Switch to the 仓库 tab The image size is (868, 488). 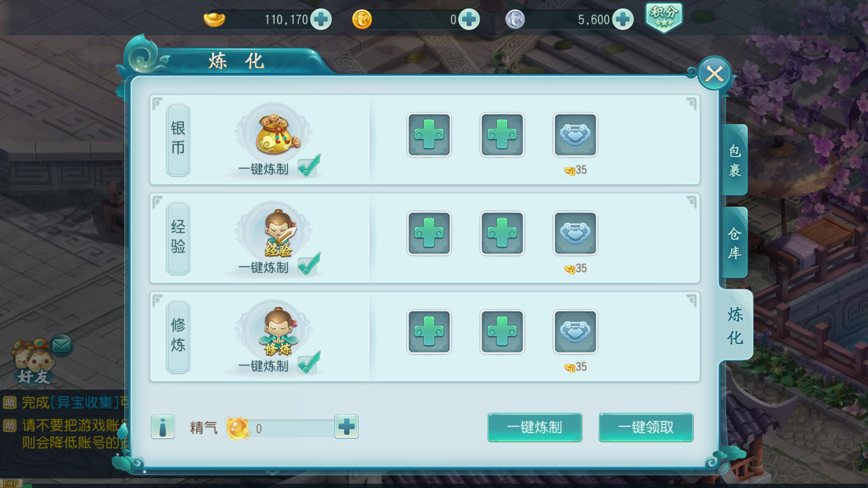pos(735,242)
